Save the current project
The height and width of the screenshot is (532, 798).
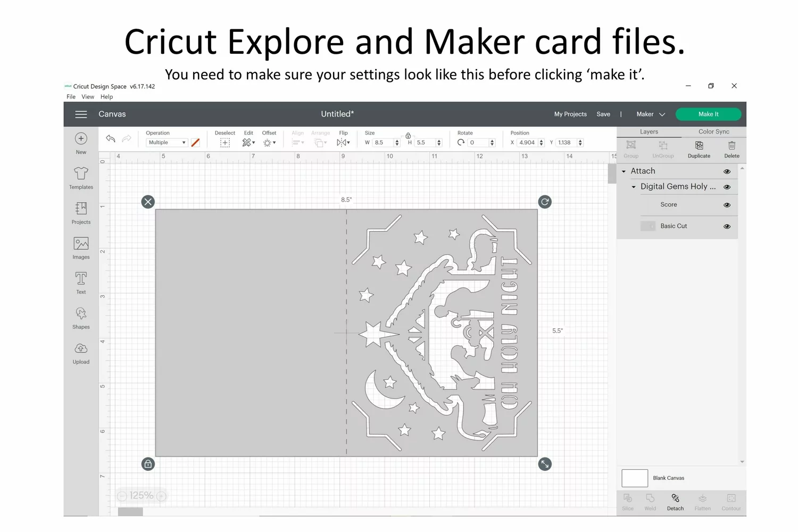(603, 114)
